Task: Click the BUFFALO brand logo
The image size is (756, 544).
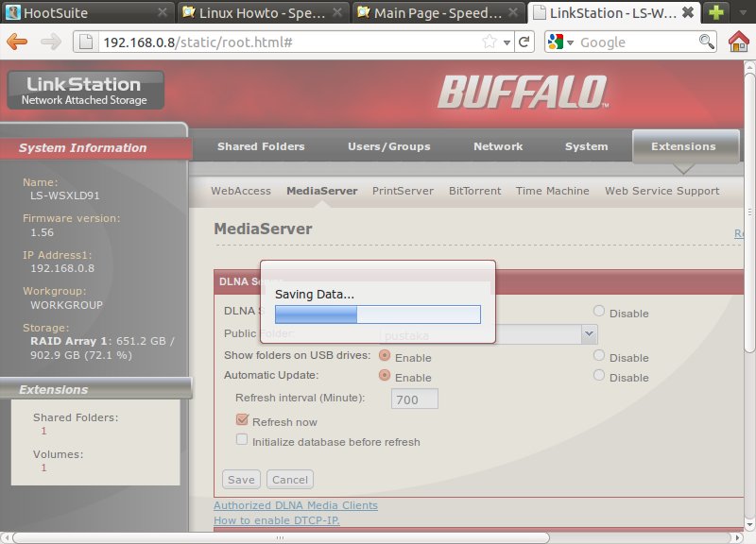Action: [524, 92]
